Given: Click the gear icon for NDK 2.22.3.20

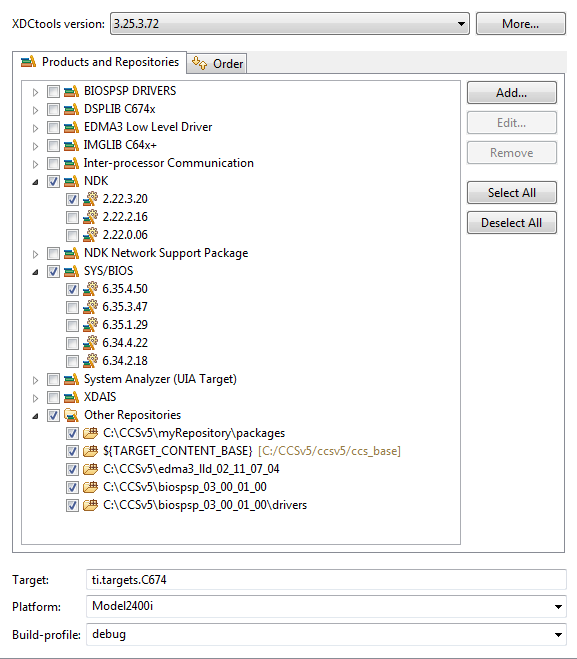Looking at the screenshot, I should pyautogui.click(x=90, y=199).
